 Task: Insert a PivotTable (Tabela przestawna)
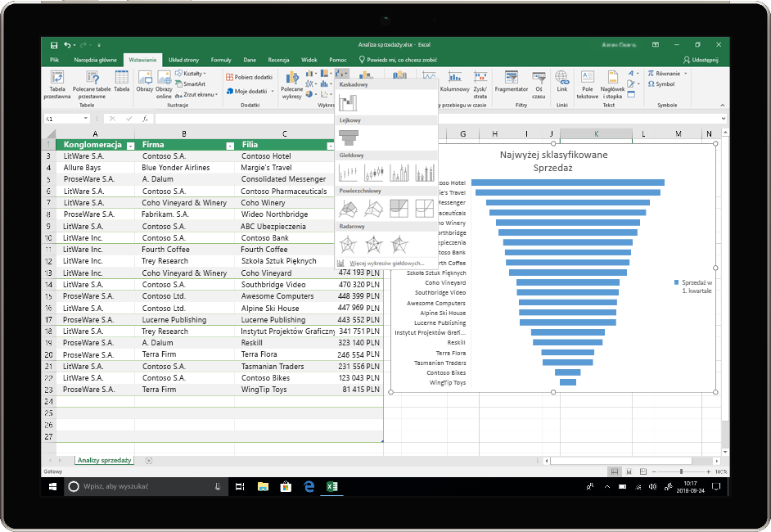[x=57, y=84]
